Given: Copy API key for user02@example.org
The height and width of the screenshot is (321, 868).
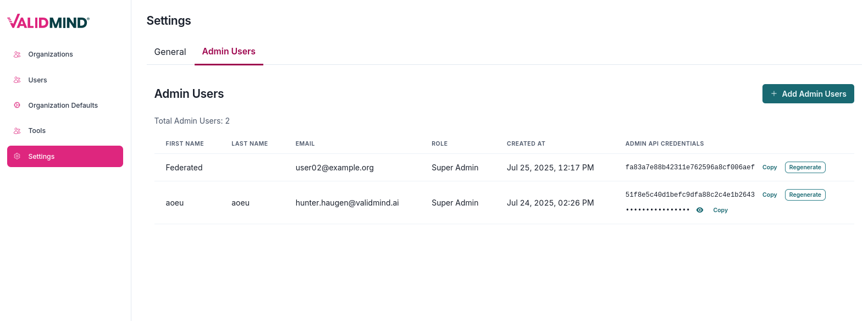Looking at the screenshot, I should pos(770,168).
